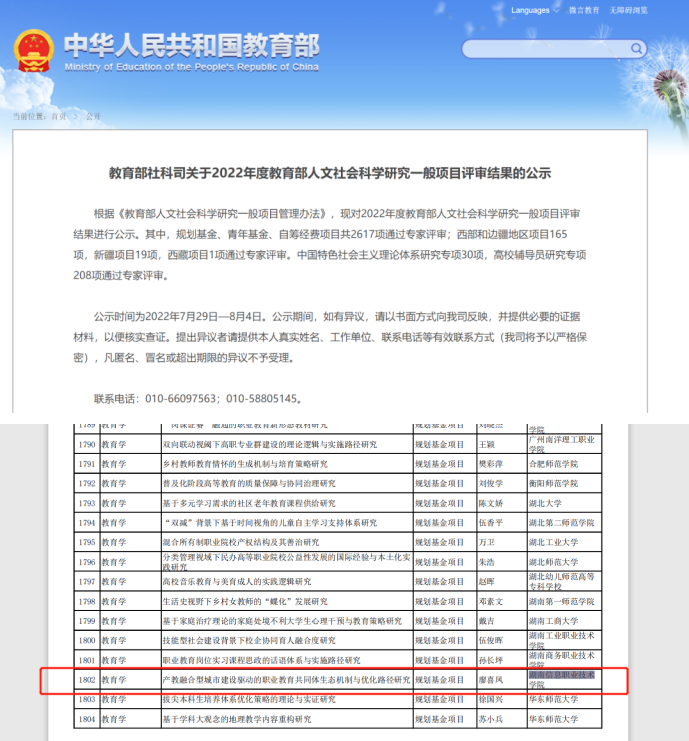Viewport: 689px width, 741px height.
Task: Click the highlighted institution cell in row 1802
Action: tap(562, 679)
